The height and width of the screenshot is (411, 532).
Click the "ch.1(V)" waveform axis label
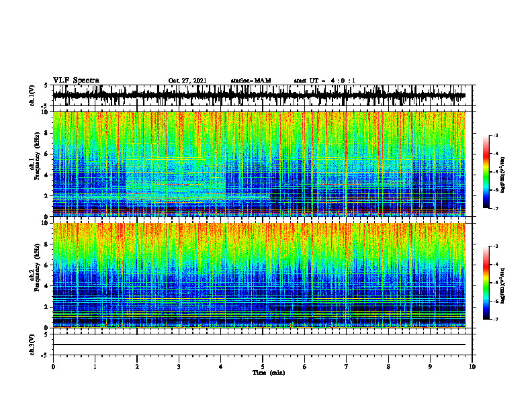point(32,95)
